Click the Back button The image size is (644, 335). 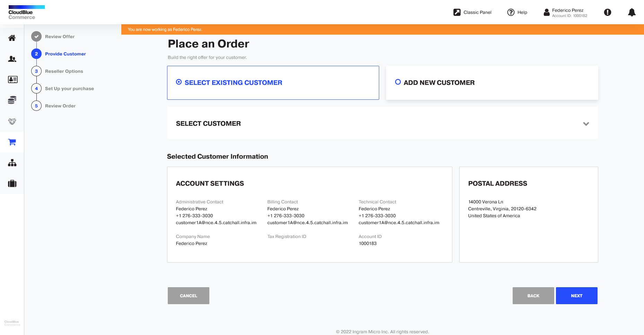click(533, 296)
